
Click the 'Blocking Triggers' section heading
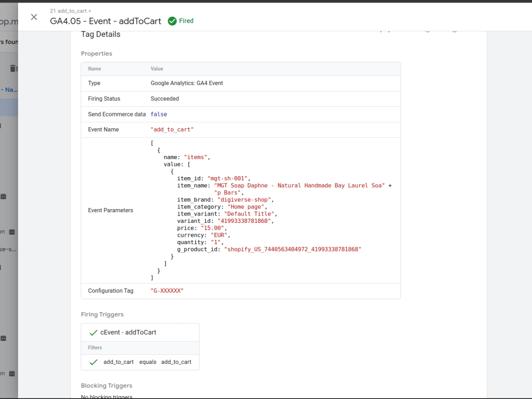pos(106,386)
